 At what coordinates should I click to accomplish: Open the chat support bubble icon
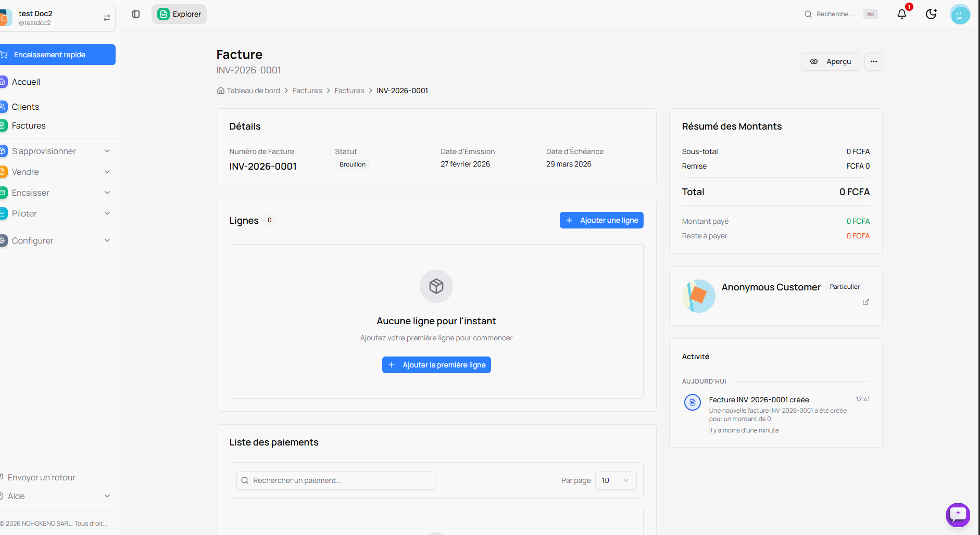[958, 515]
